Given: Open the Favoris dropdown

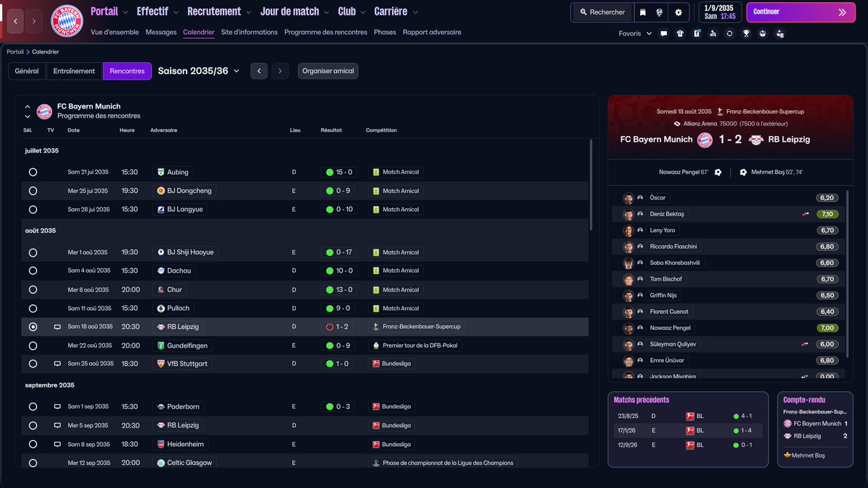Looking at the screenshot, I should tap(635, 33).
